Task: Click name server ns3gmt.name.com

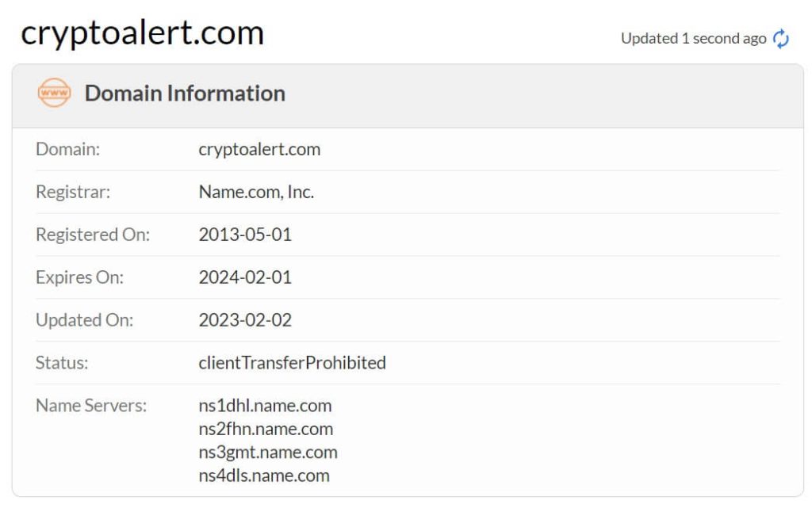Action: [268, 453]
